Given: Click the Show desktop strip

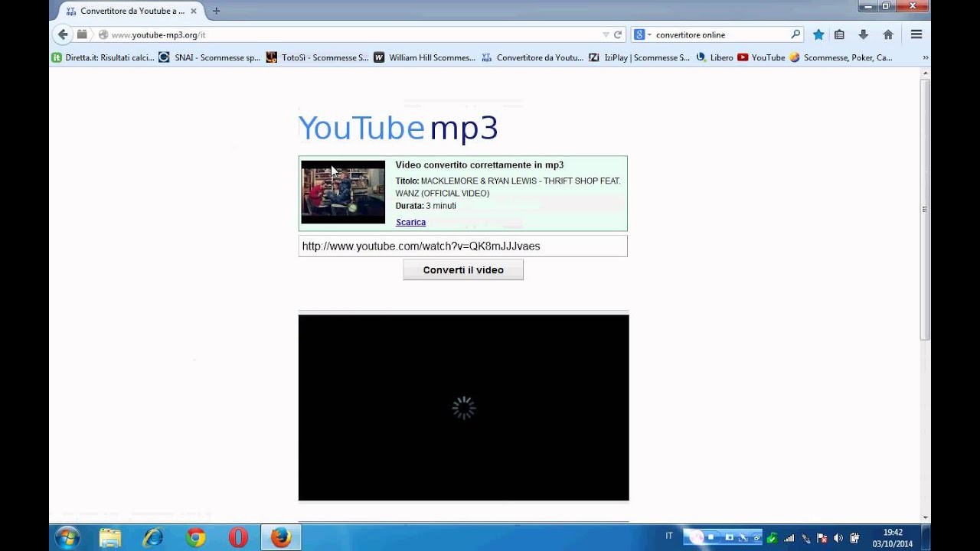Looking at the screenshot, I should pos(926,538).
